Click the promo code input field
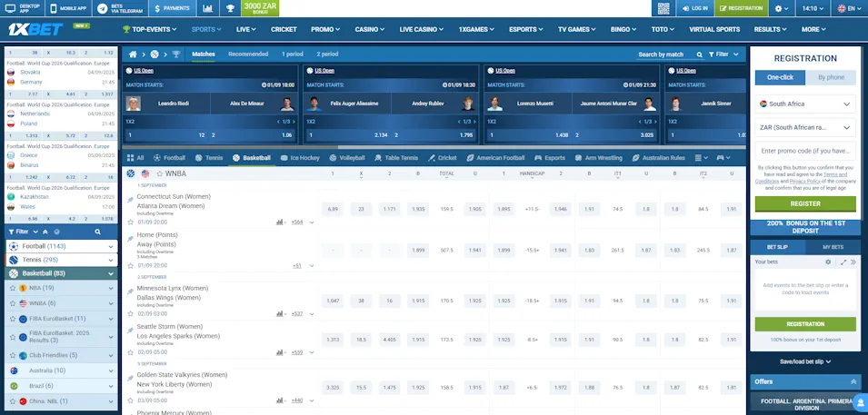Viewport: 868px width, 415px height. (805, 151)
